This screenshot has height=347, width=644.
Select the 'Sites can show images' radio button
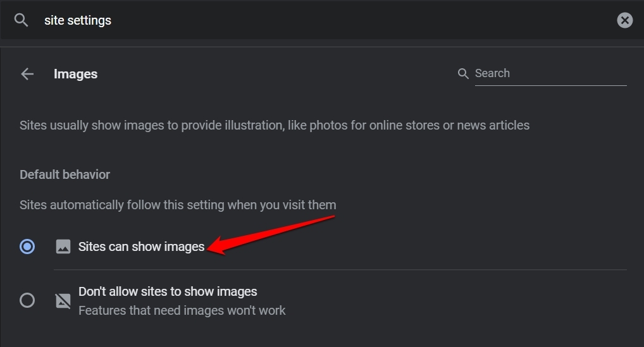27,247
